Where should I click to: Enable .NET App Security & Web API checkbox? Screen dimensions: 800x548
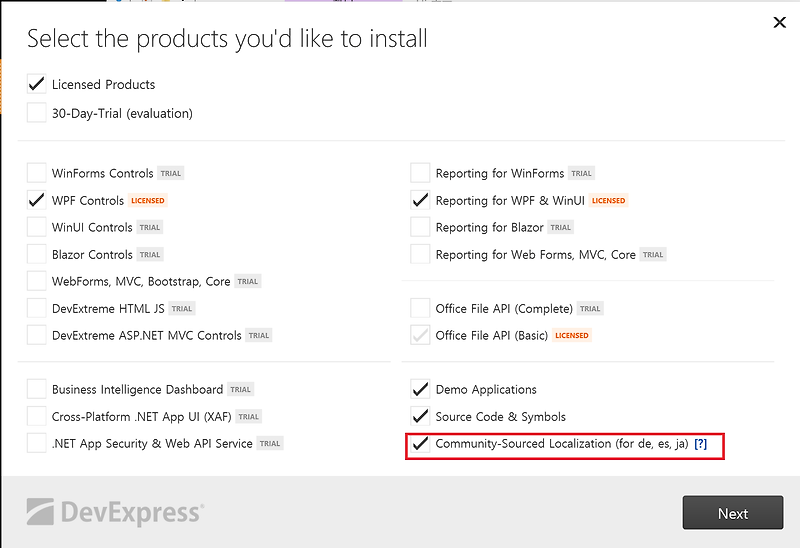37,443
